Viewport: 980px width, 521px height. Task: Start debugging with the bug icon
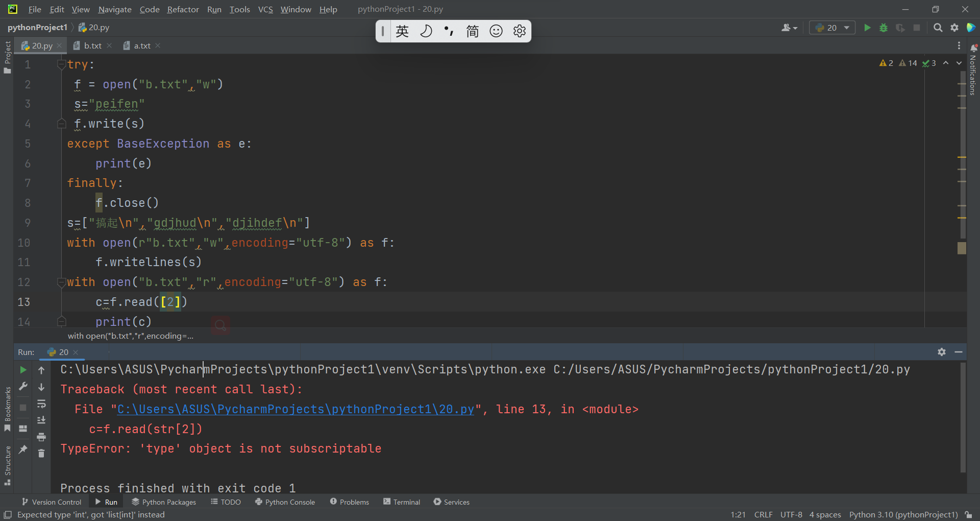click(884, 28)
